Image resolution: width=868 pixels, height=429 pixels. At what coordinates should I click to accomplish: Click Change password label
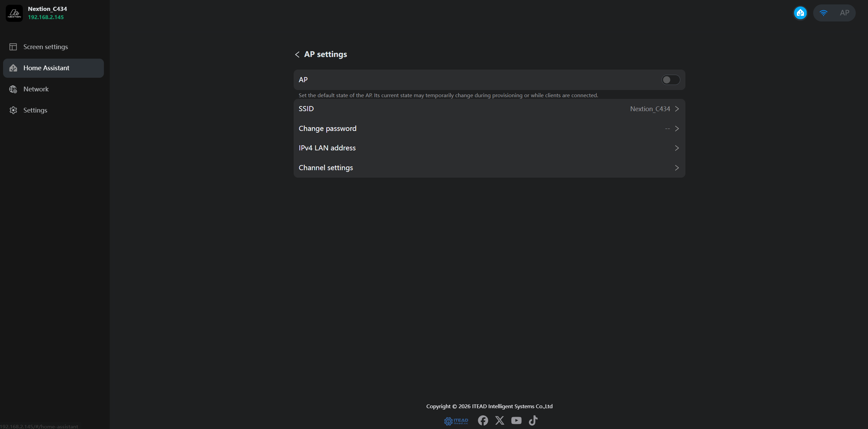(327, 129)
